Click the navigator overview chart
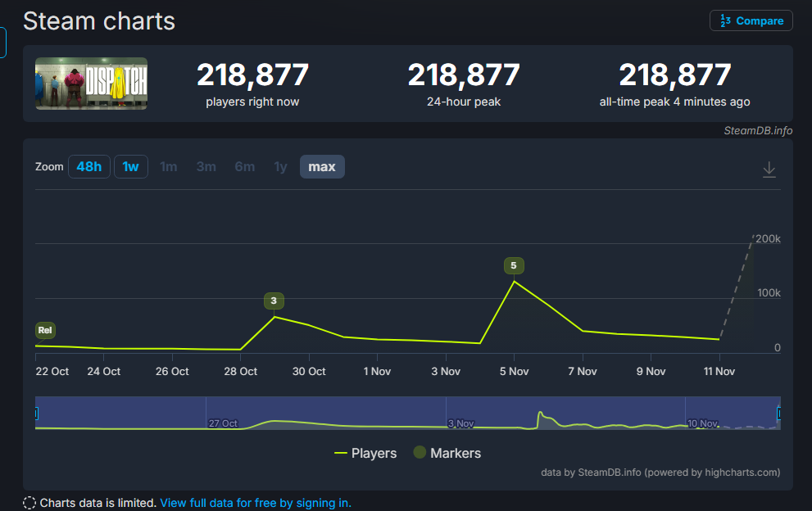Image resolution: width=812 pixels, height=511 pixels. point(407,414)
